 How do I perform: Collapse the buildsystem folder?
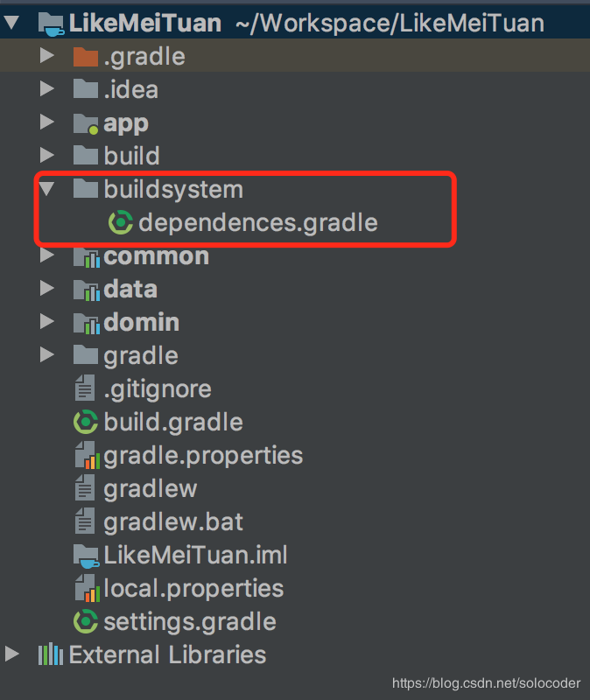(x=47, y=189)
